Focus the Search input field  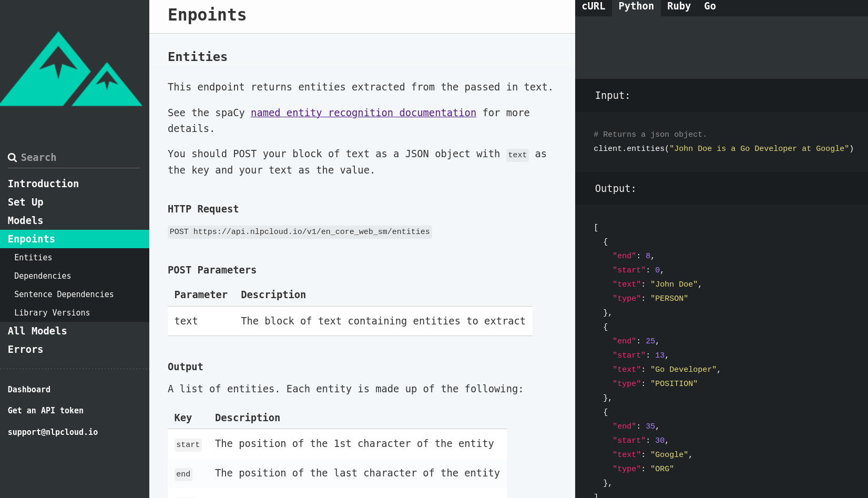coord(74,157)
